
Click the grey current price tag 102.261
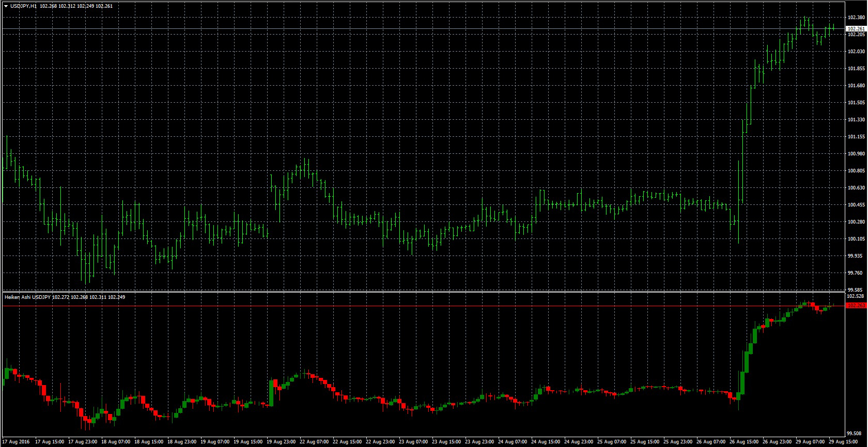tap(857, 28)
